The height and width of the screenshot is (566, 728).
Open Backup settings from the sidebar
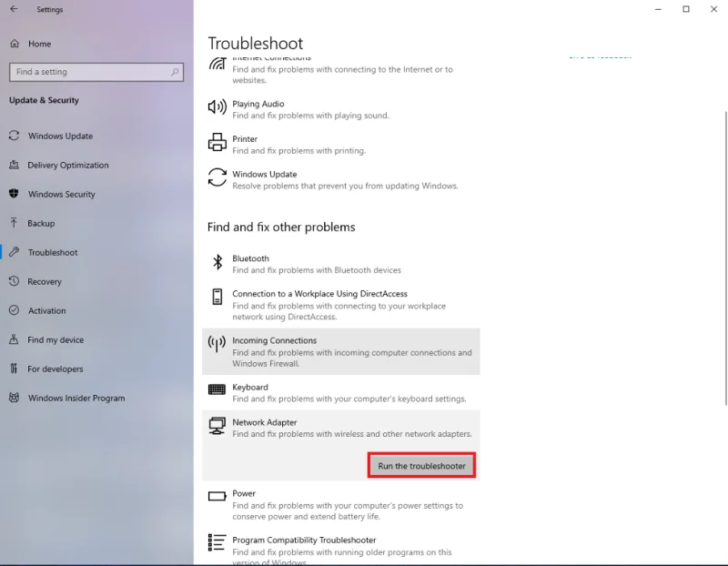[42, 223]
